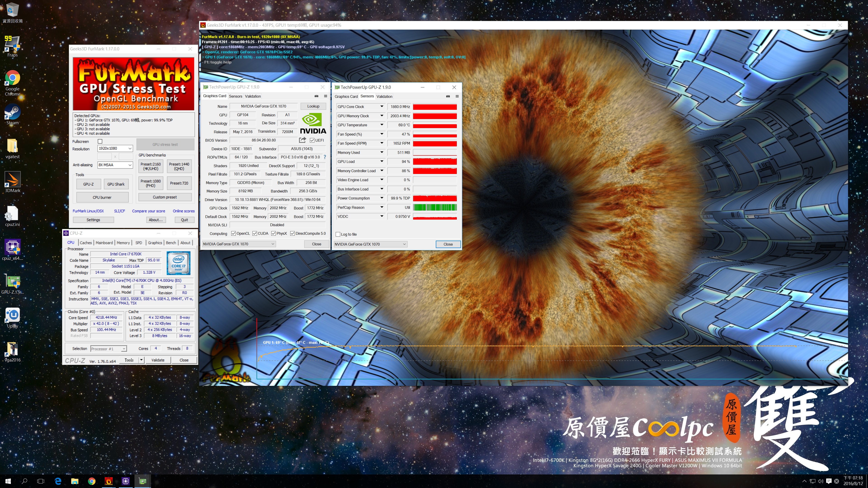Open GPU selector dropdown in left GPU-Z

point(239,244)
